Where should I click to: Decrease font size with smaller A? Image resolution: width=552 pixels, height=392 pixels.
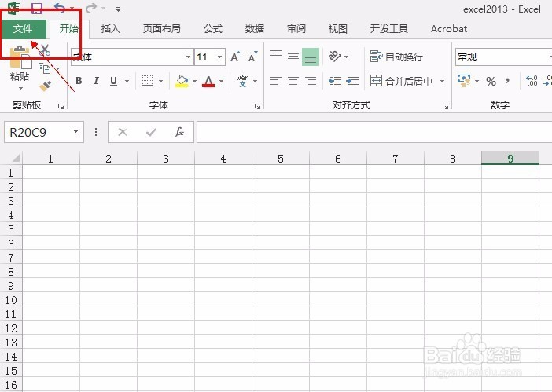tap(252, 57)
